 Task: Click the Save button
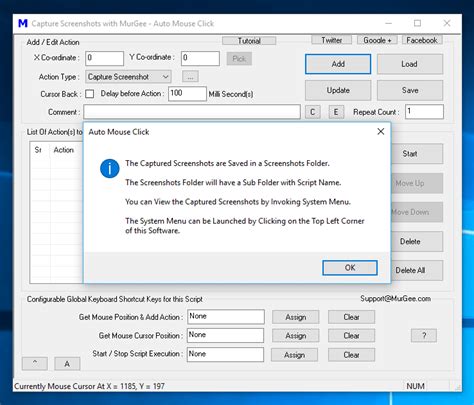410,90
